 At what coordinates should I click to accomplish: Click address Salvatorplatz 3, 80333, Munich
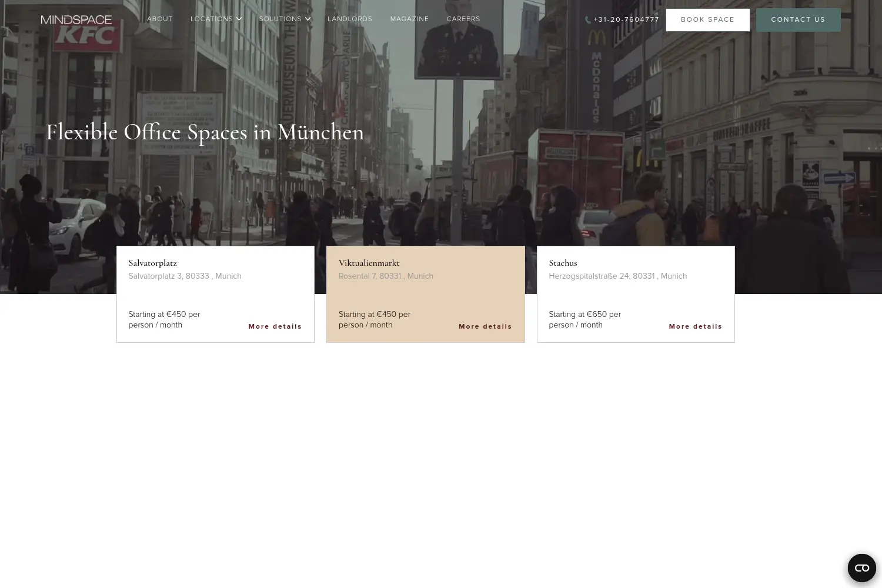[185, 276]
